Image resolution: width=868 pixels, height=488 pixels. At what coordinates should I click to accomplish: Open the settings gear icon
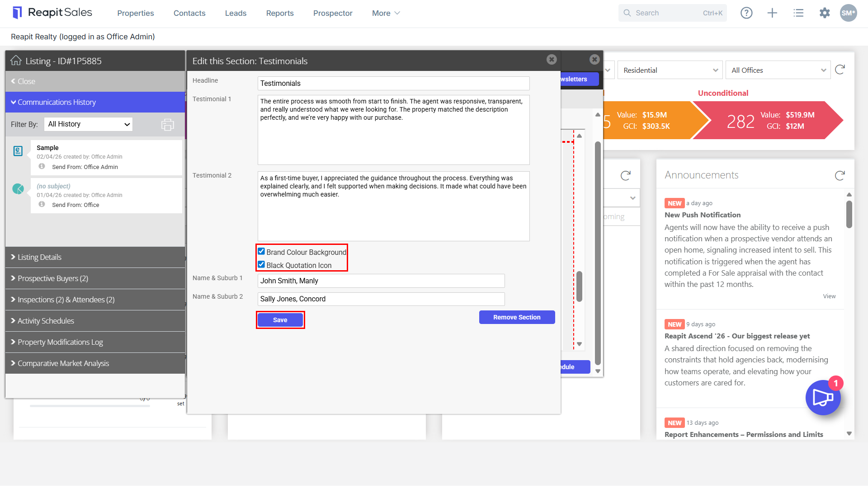[x=825, y=13]
